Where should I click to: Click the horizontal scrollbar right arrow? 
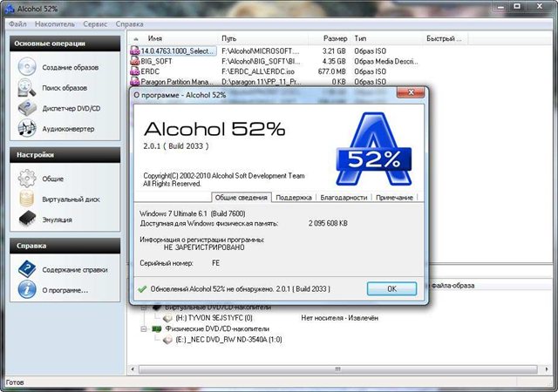coord(547,369)
